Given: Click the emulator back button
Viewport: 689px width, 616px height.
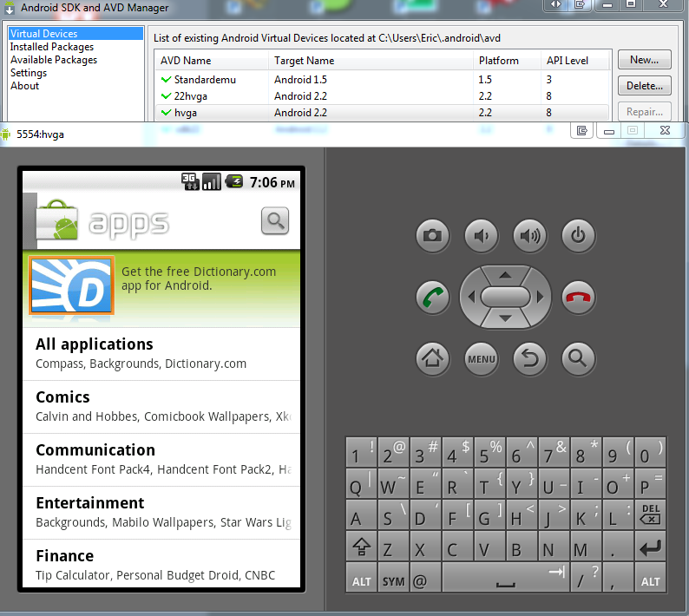Looking at the screenshot, I should [530, 359].
